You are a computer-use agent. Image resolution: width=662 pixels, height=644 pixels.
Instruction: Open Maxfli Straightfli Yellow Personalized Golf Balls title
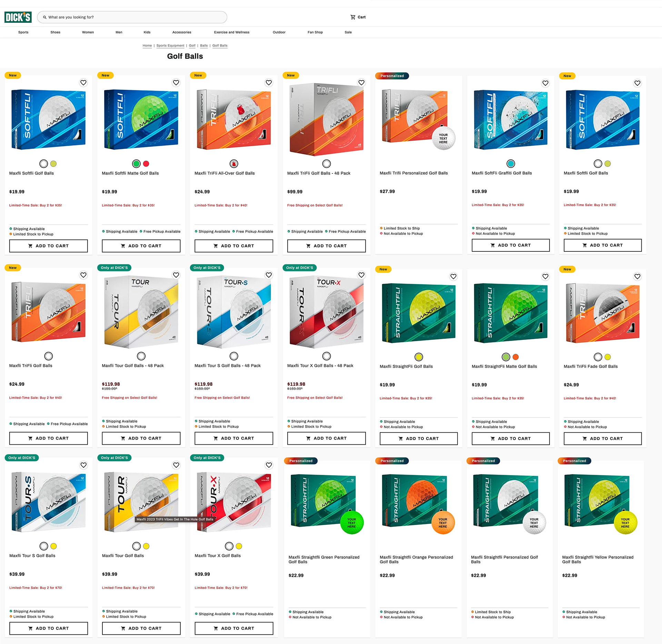(x=598, y=559)
